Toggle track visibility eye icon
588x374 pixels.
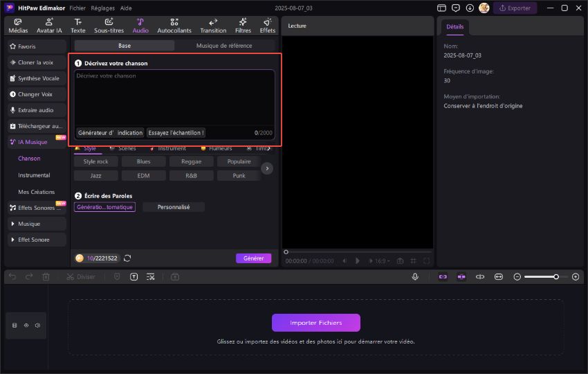point(26,326)
